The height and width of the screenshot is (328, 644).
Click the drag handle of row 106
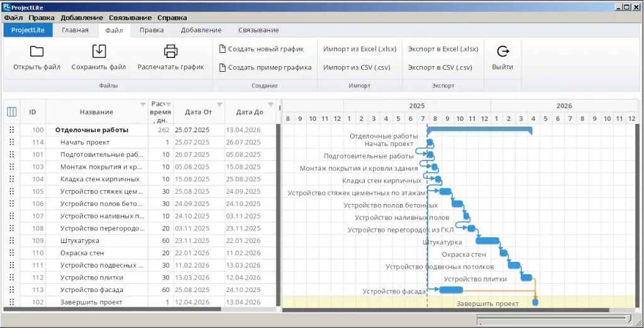(11, 203)
